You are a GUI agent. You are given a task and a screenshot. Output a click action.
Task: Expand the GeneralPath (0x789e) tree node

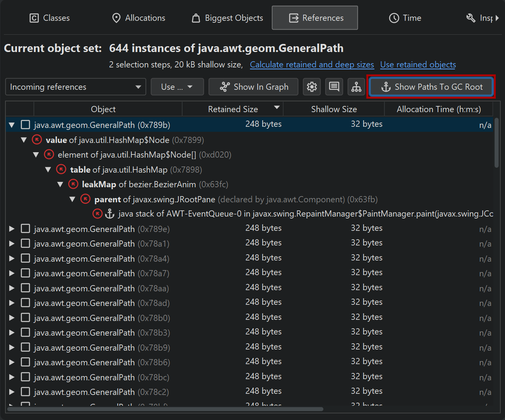coord(12,229)
